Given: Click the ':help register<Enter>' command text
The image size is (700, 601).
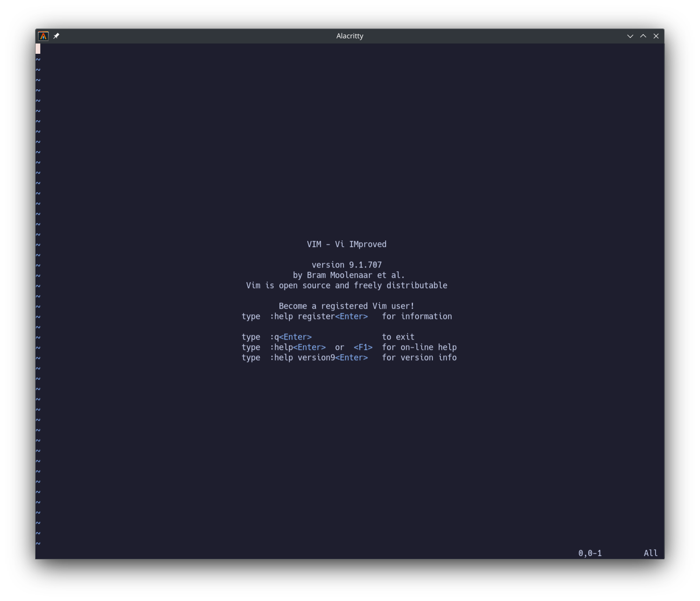Looking at the screenshot, I should tap(319, 316).
